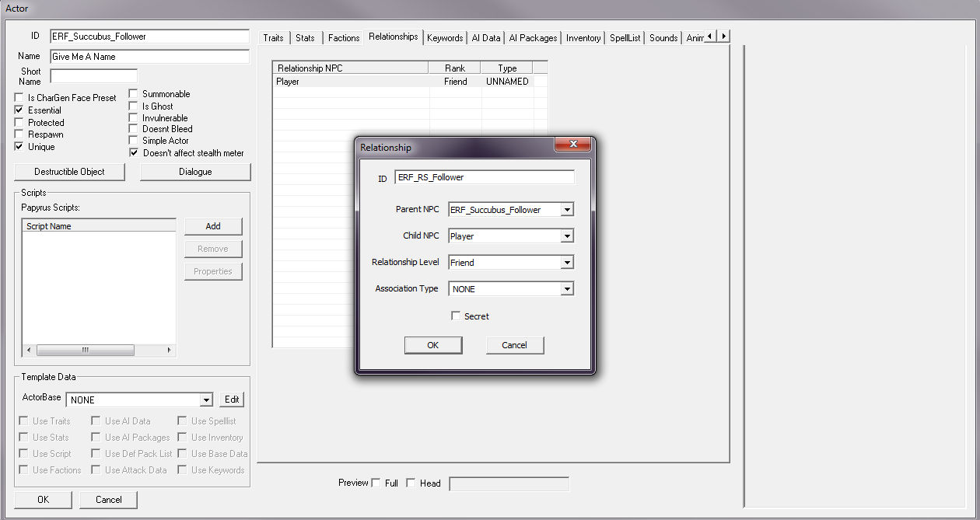Enable the Summonable checkbox

pyautogui.click(x=134, y=94)
